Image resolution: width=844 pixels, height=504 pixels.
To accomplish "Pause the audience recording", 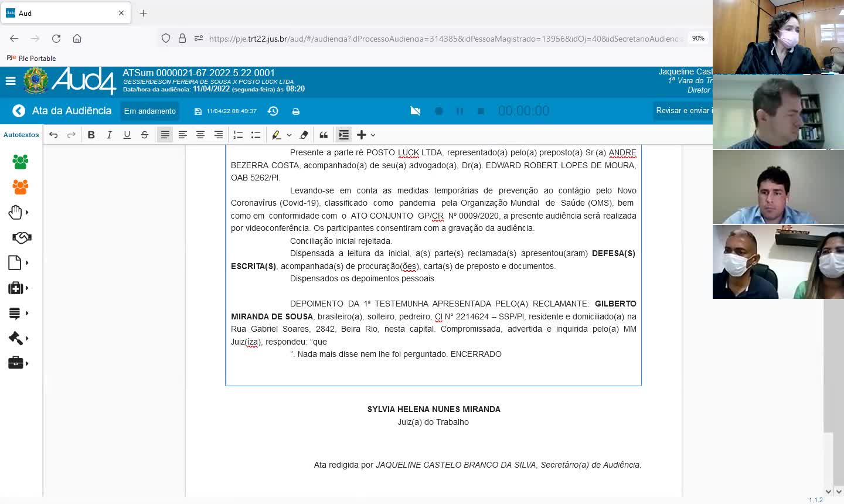I will click(460, 111).
